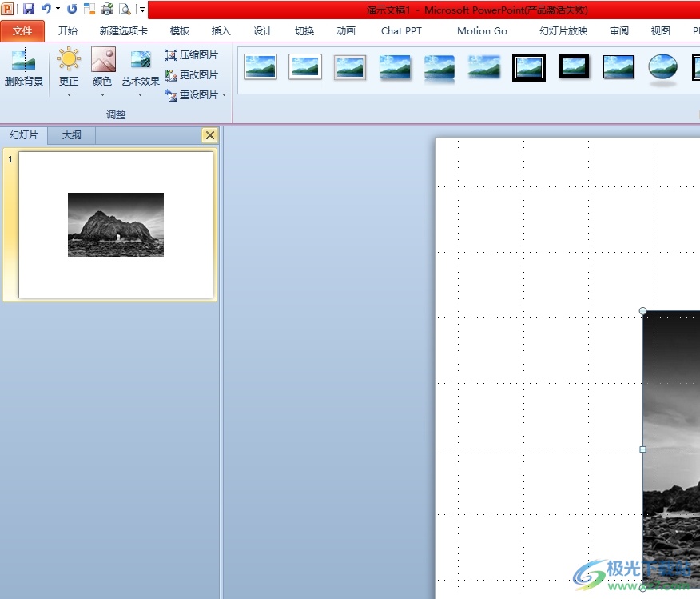
Task: Apply the Drop Shadow Rectangle picture style
Action: point(395,67)
